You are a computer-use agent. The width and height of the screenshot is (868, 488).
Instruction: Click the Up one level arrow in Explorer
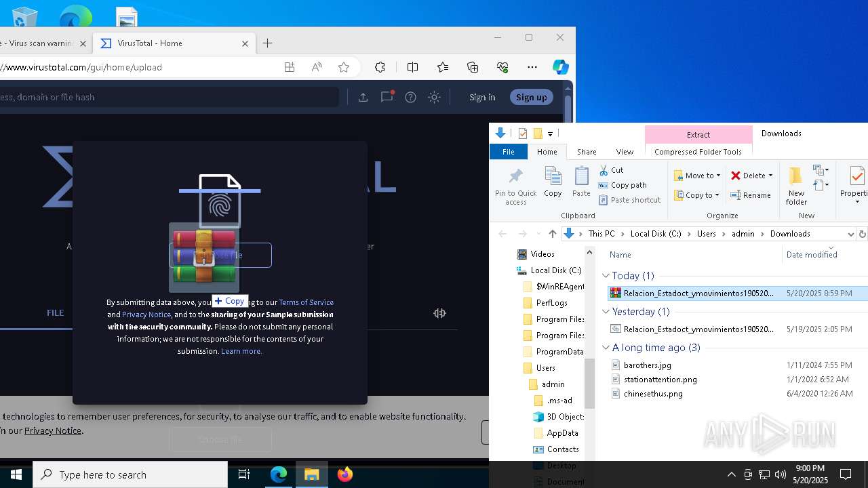click(x=553, y=234)
